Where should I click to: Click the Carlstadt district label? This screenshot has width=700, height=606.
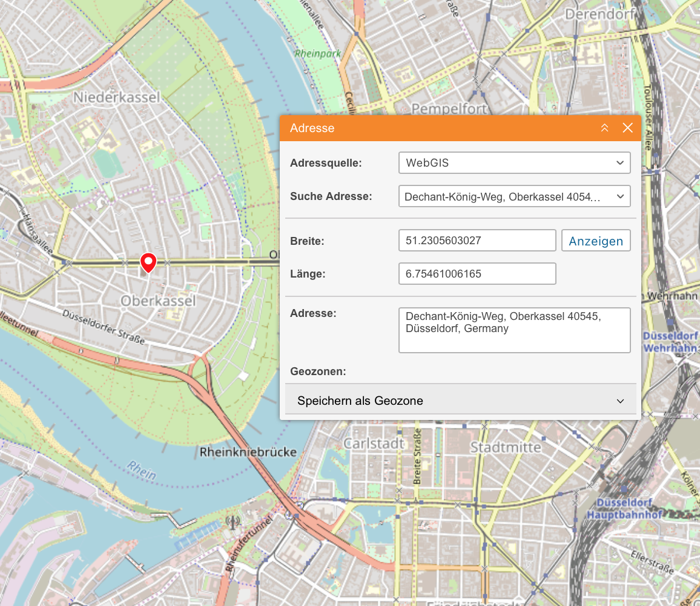pos(374,444)
